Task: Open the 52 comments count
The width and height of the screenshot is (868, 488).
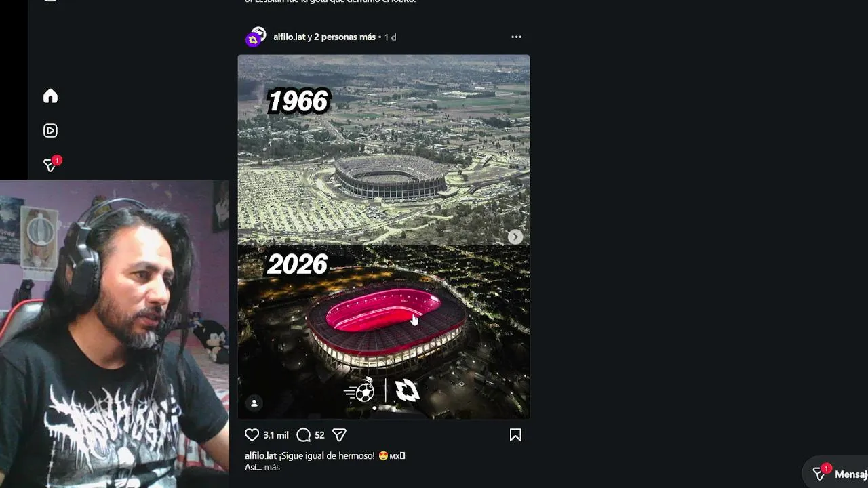Action: pos(319,435)
